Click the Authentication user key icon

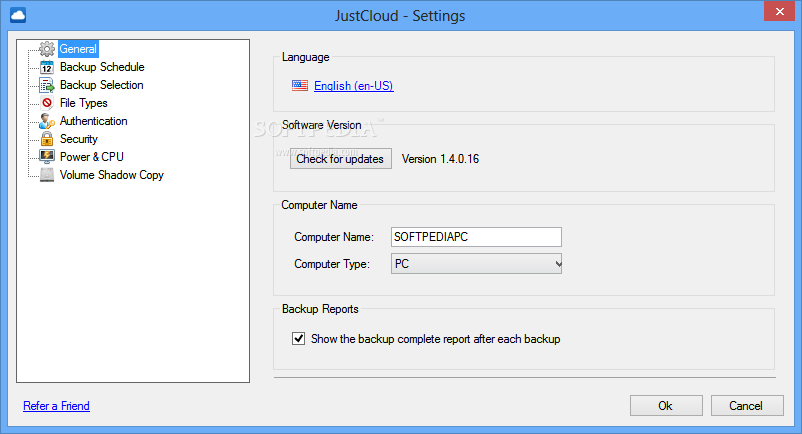[47, 121]
